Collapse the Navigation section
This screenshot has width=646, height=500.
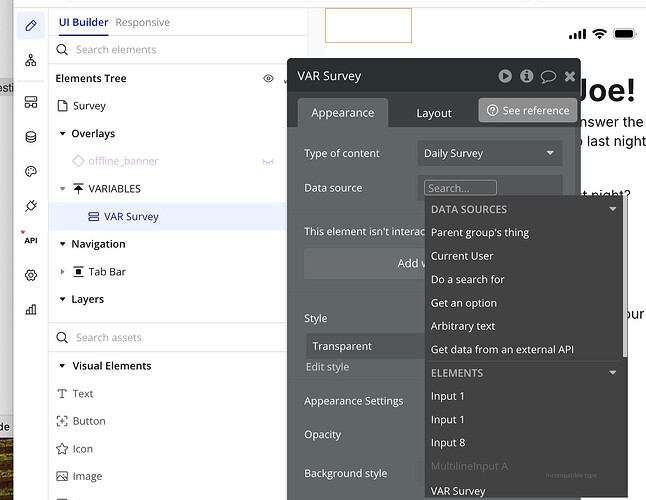click(63, 244)
